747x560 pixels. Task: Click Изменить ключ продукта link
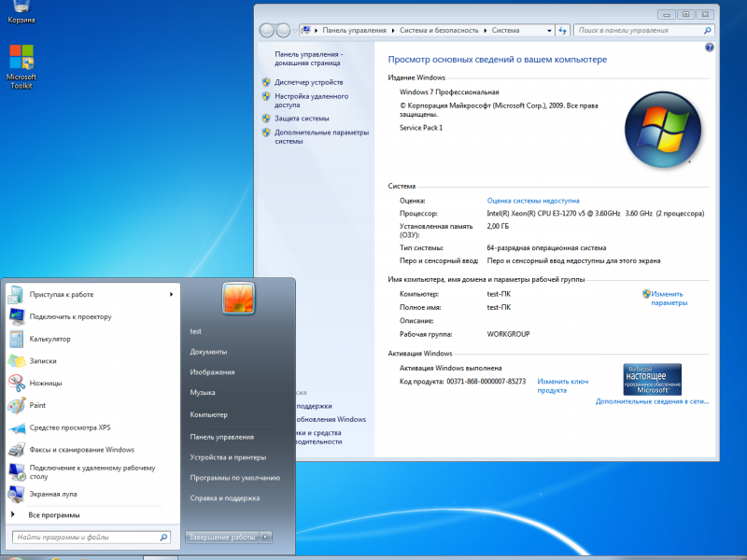[563, 385]
